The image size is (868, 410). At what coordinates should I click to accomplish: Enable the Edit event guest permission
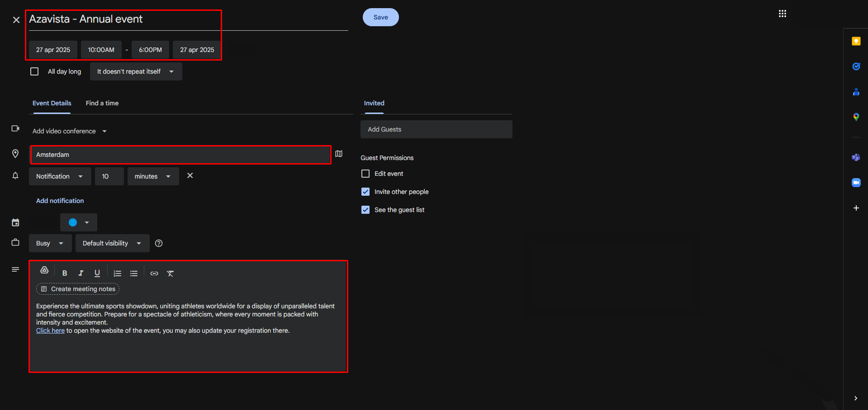(365, 174)
